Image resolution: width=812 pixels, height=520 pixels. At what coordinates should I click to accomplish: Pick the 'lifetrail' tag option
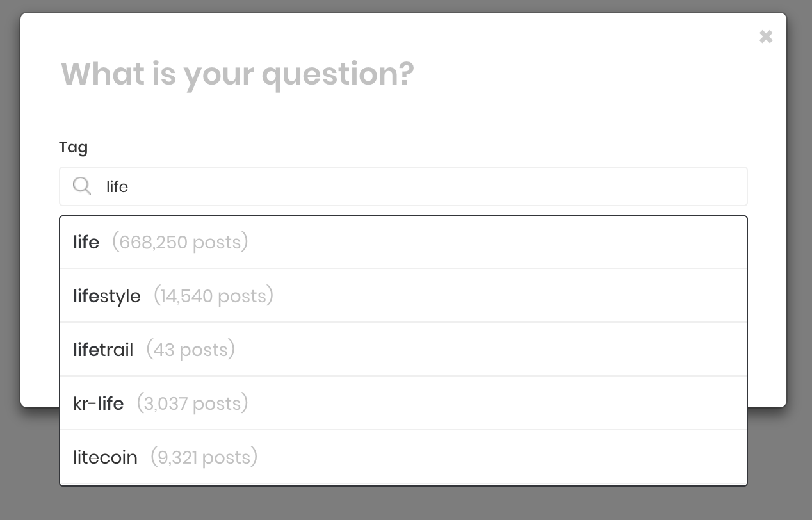403,349
